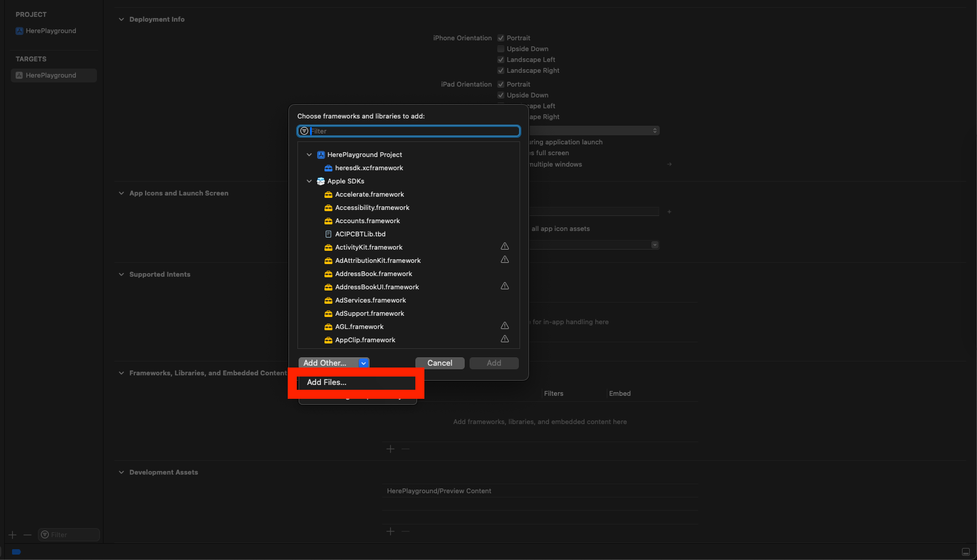Screen dimensions: 977x560
Task: Click the warning triangle beside AdAttributionKit.framework
Action: [505, 259]
